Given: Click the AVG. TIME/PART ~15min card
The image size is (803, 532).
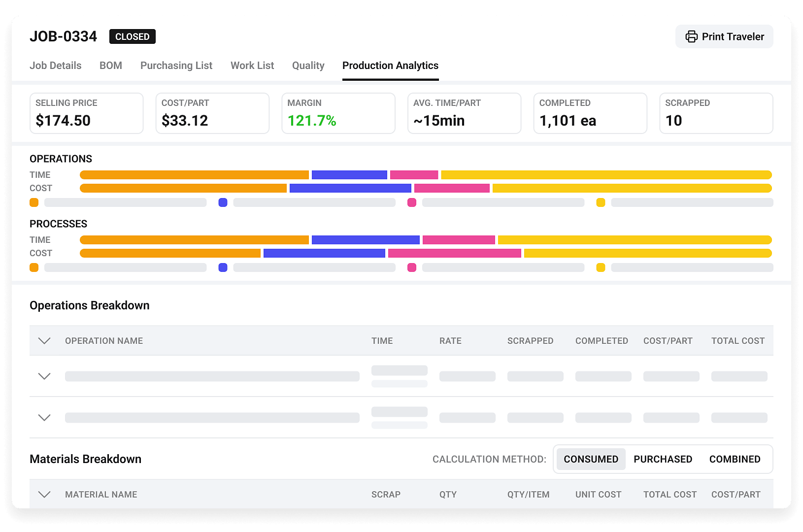Looking at the screenshot, I should pos(465,113).
